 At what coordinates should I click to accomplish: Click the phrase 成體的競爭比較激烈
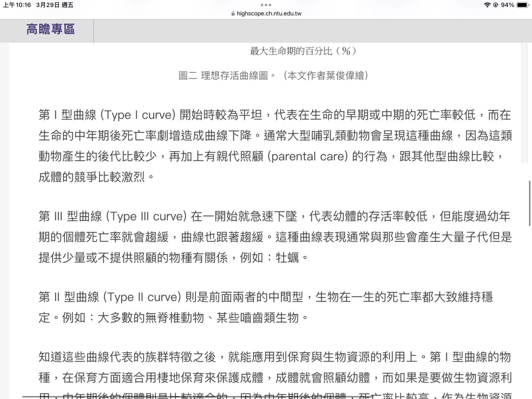92,177
